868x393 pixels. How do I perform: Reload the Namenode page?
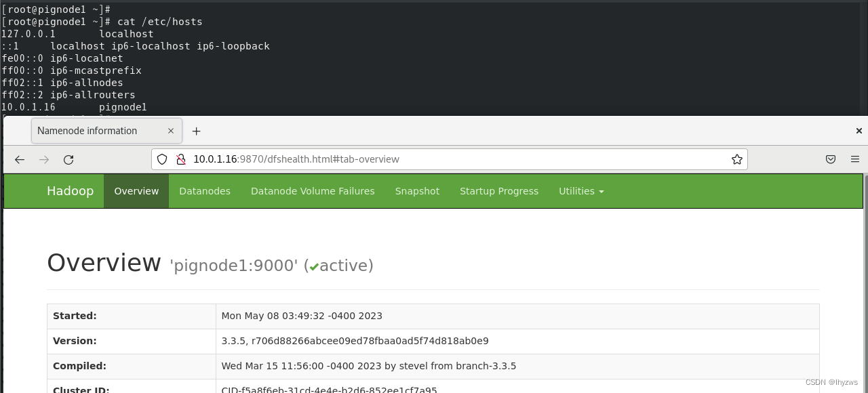click(x=68, y=160)
